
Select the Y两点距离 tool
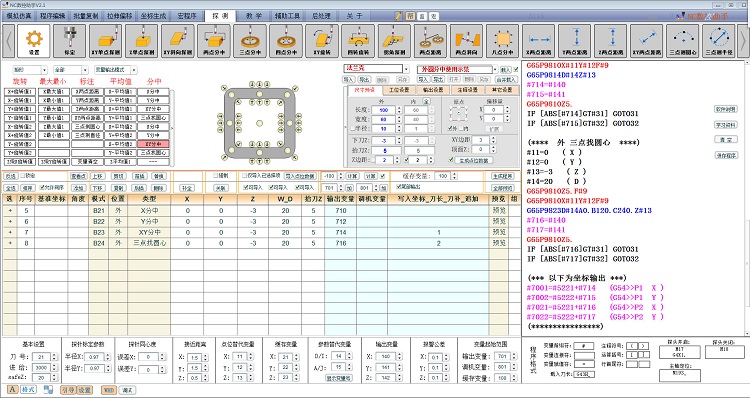point(574,41)
